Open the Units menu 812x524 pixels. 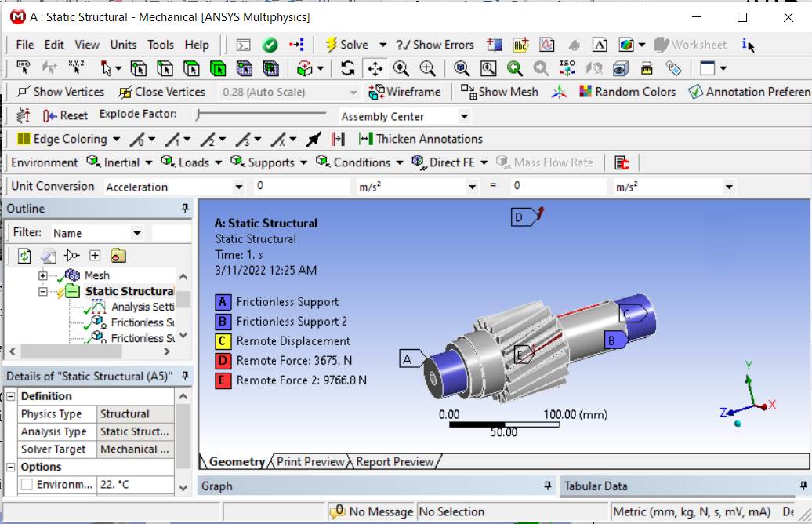[x=123, y=45]
